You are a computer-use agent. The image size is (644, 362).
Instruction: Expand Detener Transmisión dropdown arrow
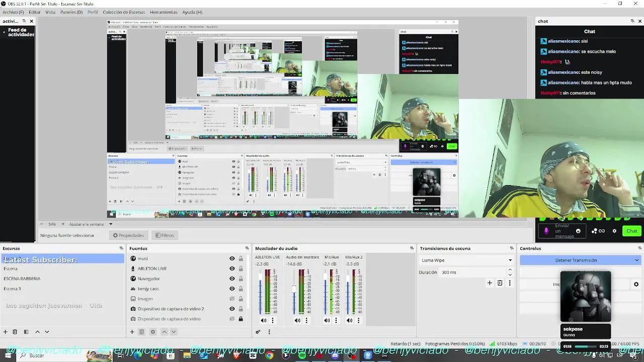click(637, 260)
